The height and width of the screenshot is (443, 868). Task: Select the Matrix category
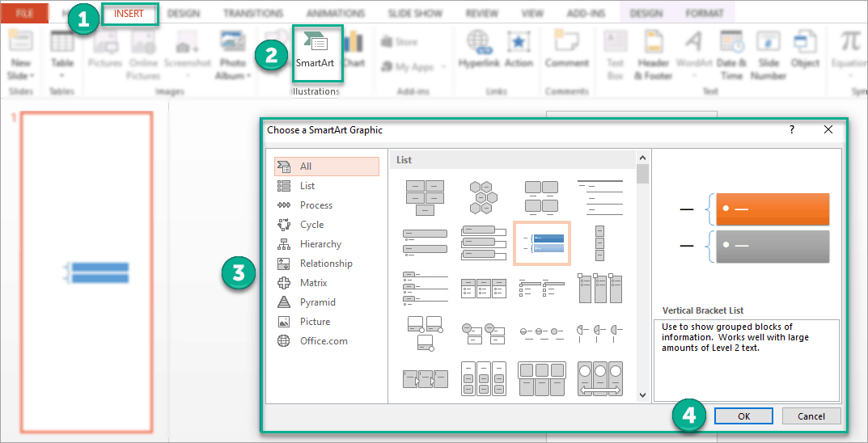(x=327, y=283)
